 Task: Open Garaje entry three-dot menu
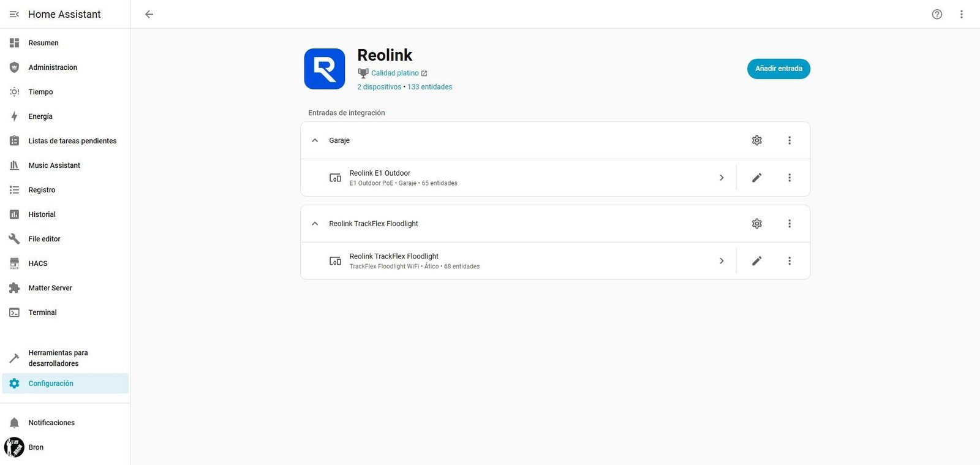(x=790, y=140)
